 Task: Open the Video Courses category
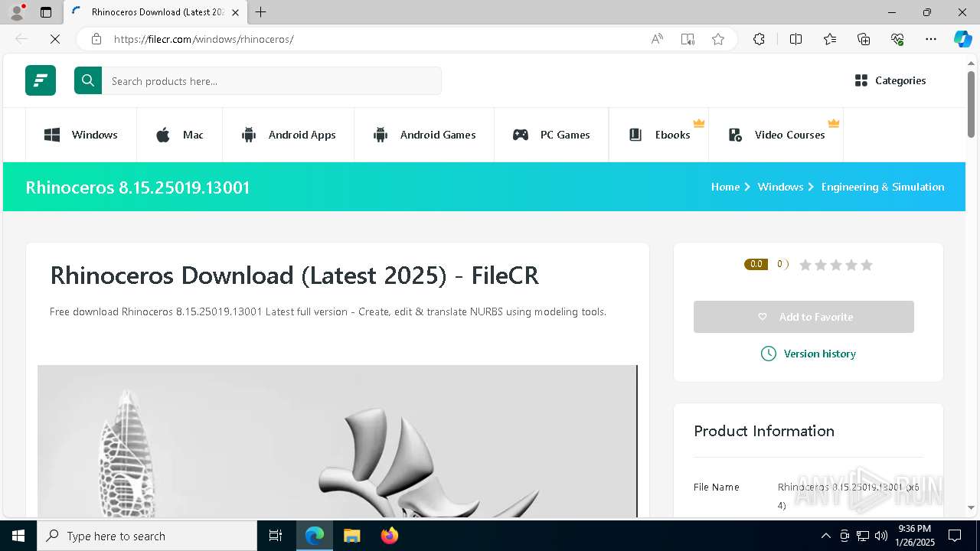(776, 135)
